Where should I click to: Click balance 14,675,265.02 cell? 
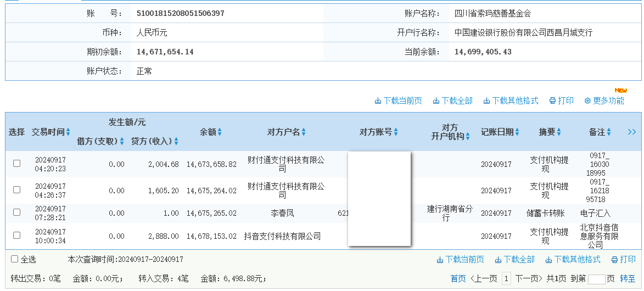(x=211, y=213)
